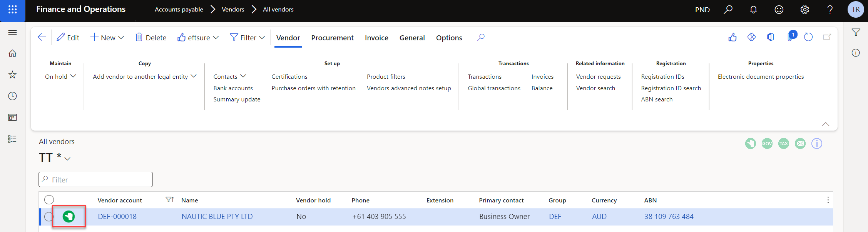The image size is (868, 232).
Task: Click the back arrow in the action pane
Action: pyautogui.click(x=42, y=37)
